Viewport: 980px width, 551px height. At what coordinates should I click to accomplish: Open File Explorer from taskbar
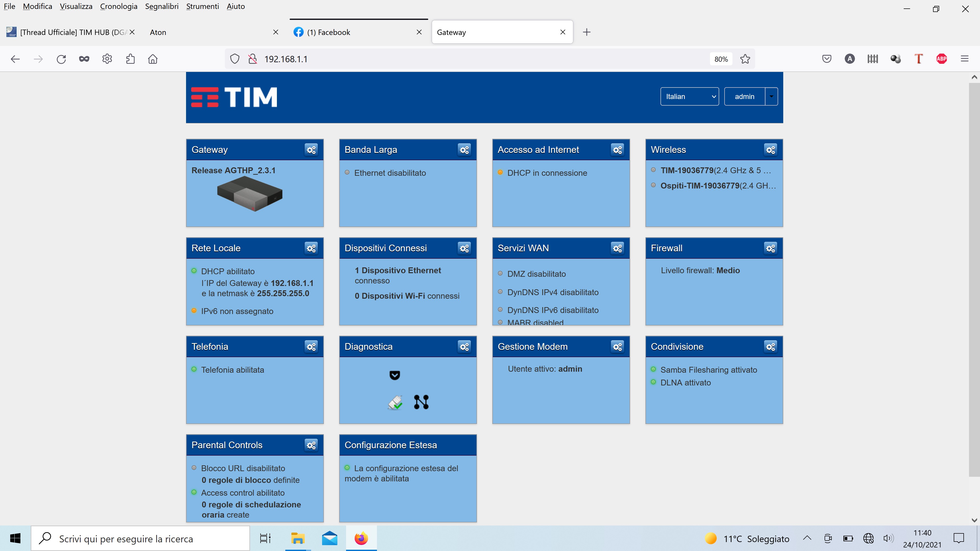coord(298,539)
